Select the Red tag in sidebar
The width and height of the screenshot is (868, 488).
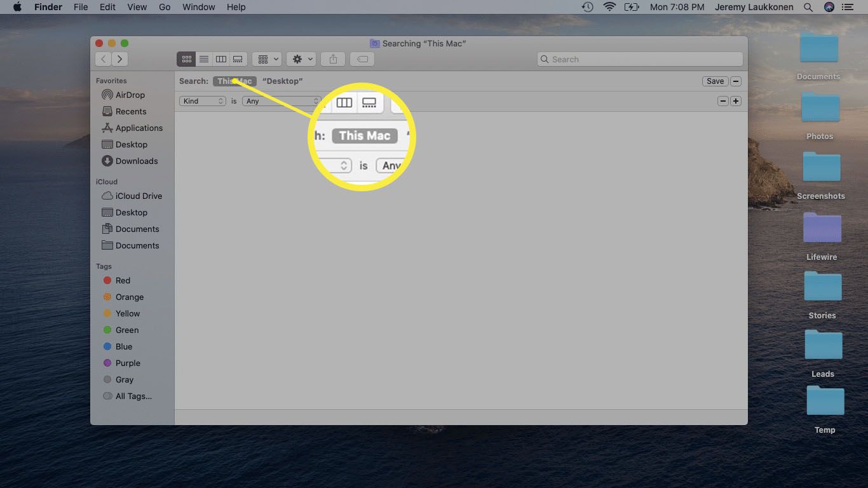tap(123, 280)
